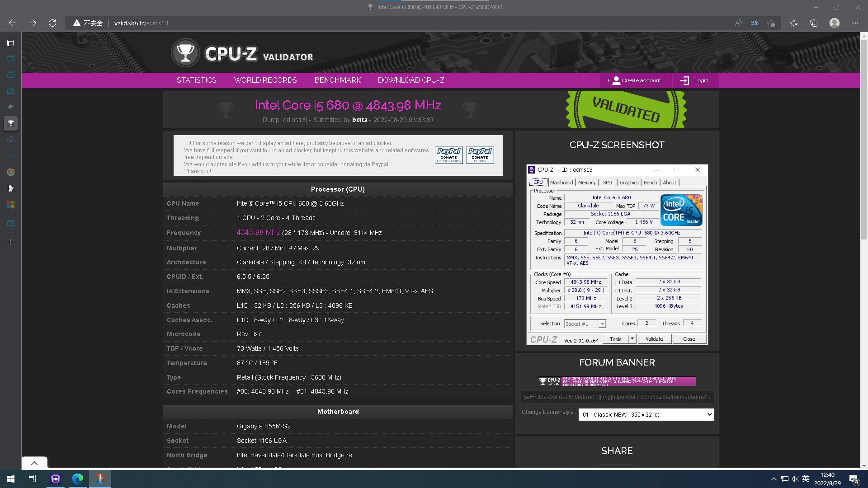Open Microsoft Edge from the taskbar
The image size is (868, 488).
pyautogui.click(x=78, y=479)
